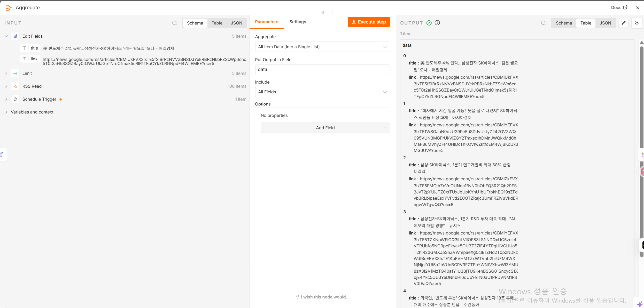The height and width of the screenshot is (308, 644).
Task: Open the Add Field options dropdown
Action: tap(325, 128)
